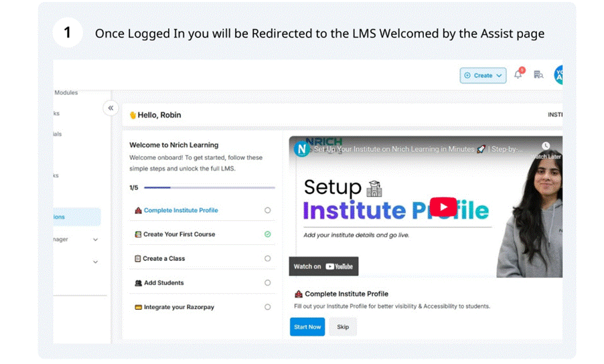Open the notifications bell
Viewport: 604px width, 364px height.
click(518, 75)
